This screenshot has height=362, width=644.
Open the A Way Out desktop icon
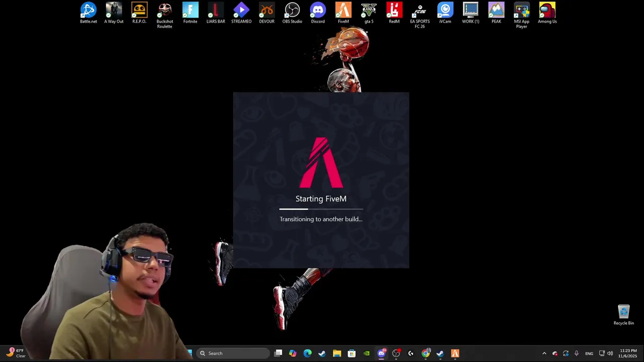(x=114, y=13)
